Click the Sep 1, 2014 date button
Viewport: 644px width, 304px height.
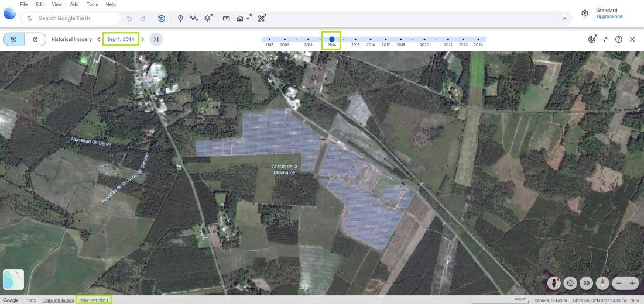click(x=121, y=39)
